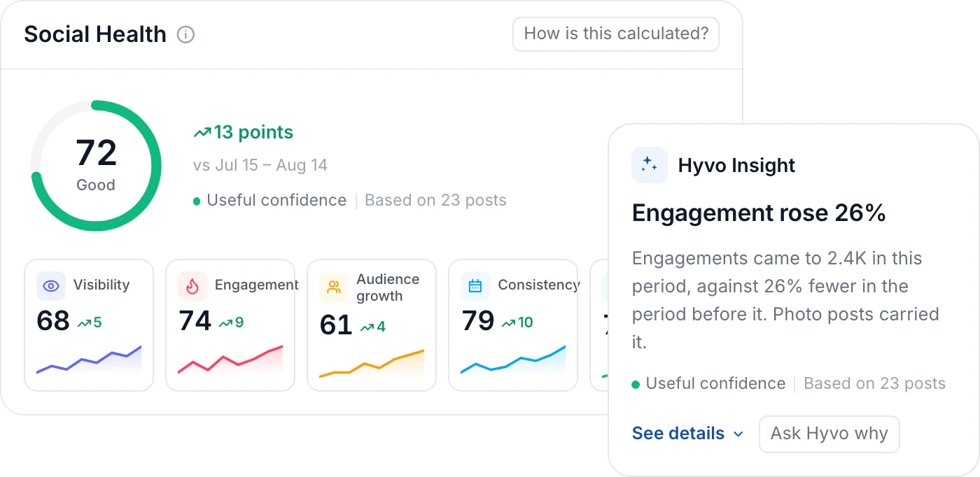This screenshot has height=477, width=980.
Task: Click the 'Hyvo Insight' card title
Action: point(736,166)
